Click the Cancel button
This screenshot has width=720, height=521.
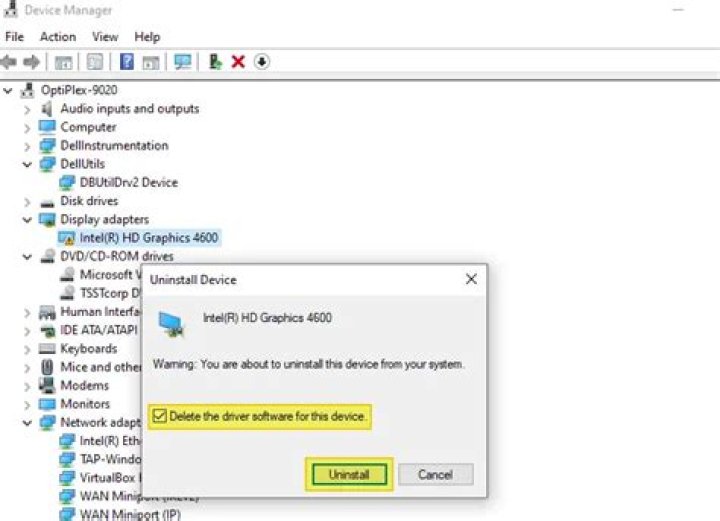(436, 474)
